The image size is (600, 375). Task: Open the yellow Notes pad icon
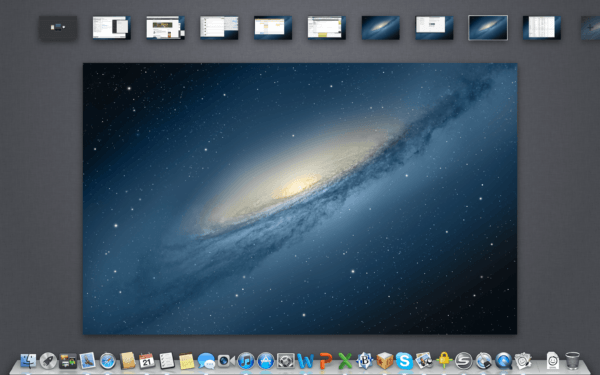(187, 361)
